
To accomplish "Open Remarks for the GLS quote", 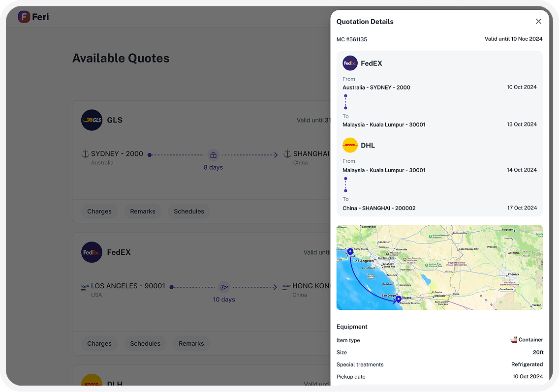I will 143,211.
